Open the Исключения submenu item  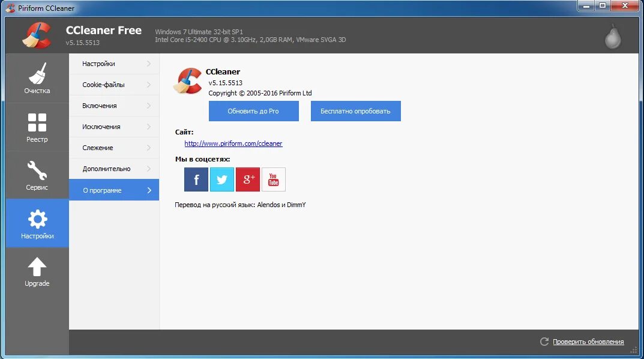pos(114,127)
